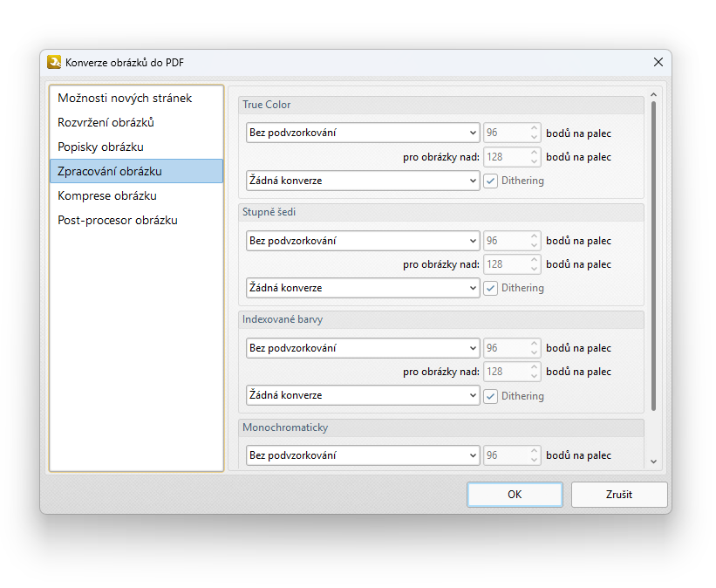716x588 pixels.
Task: Increase Stupně šedi 96 dpi spinner
Action: pyautogui.click(x=535, y=236)
